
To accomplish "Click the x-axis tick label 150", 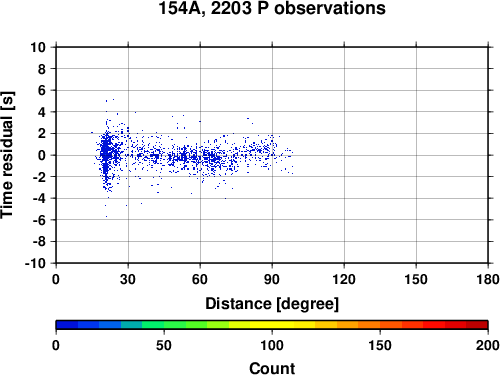I will pyautogui.click(x=416, y=279).
